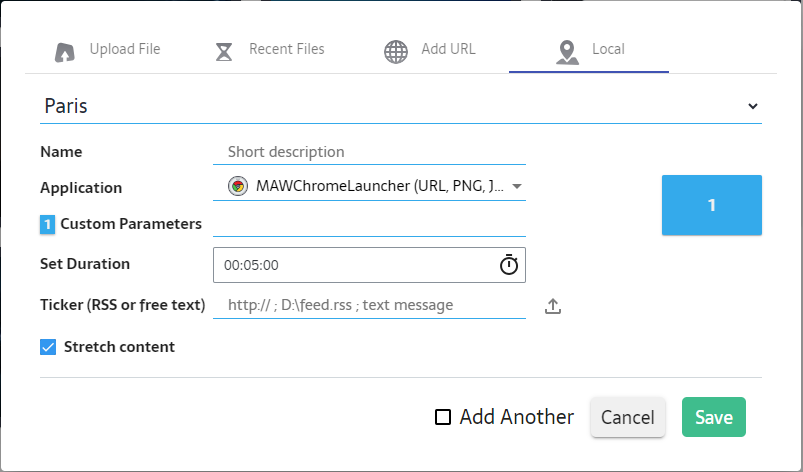Image resolution: width=803 pixels, height=472 pixels.
Task: Click into the Custom Parameters input field
Action: [368, 224]
